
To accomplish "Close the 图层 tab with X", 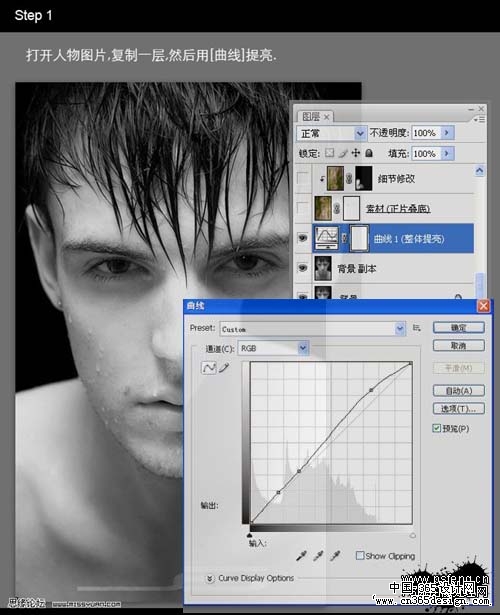I will [x=326, y=117].
